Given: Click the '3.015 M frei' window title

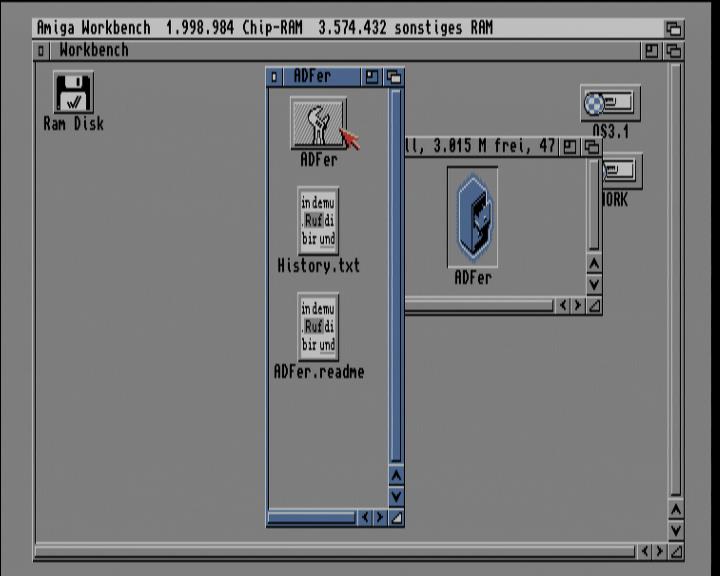Looking at the screenshot, I should pos(480,147).
